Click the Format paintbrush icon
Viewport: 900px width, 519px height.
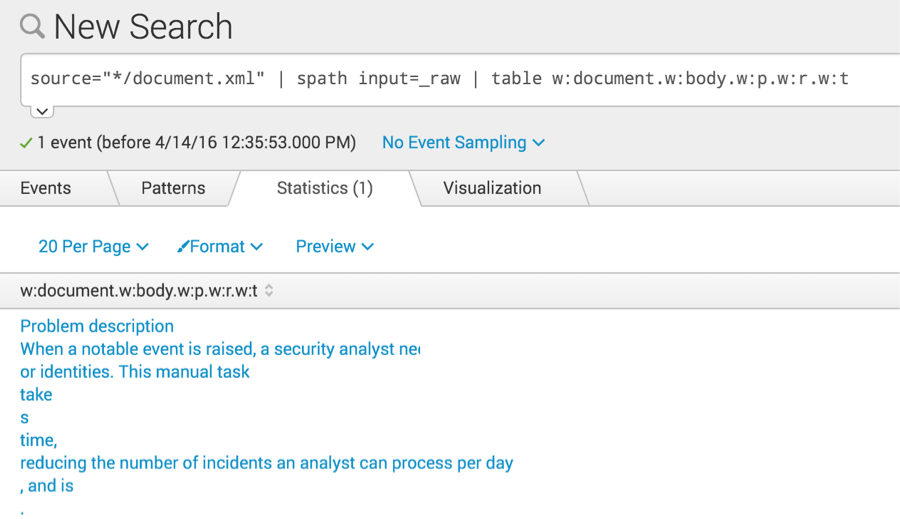[x=183, y=246]
